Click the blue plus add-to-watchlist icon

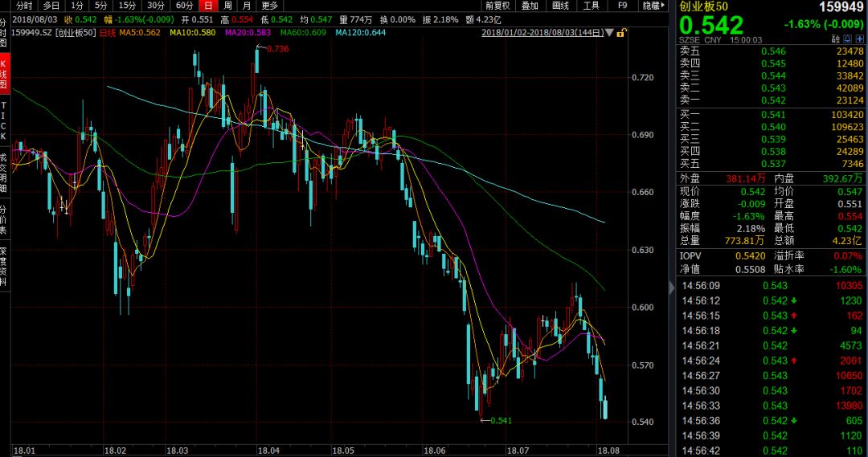pyautogui.click(x=860, y=39)
